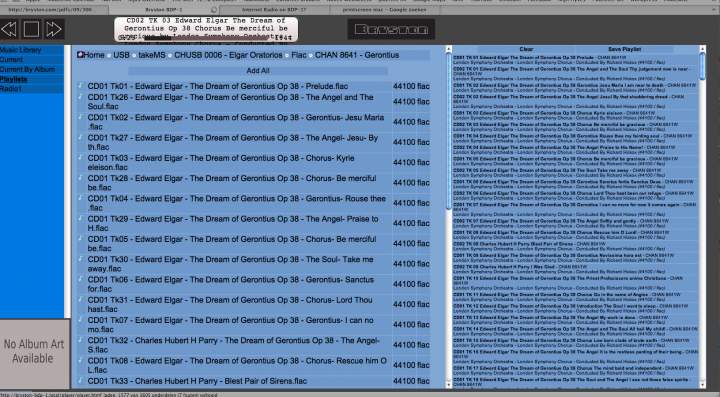Screen dimensions: 720x397
Task: Select playlist entry CD01 TK 02 Gerontius Jesu Maria
Action: tap(575, 87)
